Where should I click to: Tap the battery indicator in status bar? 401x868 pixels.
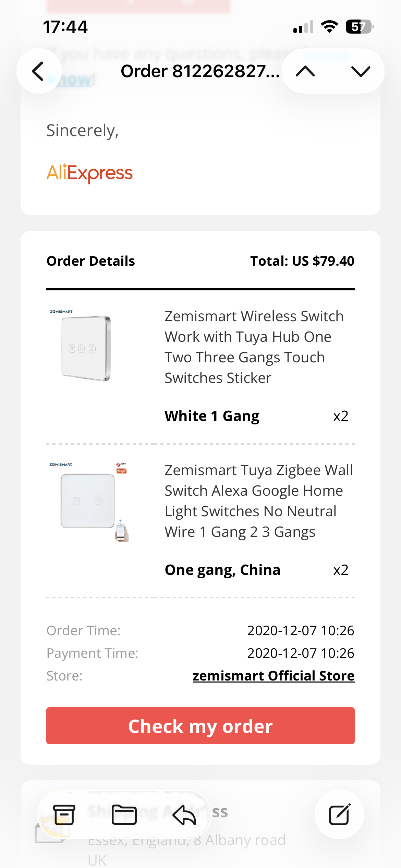point(359,27)
